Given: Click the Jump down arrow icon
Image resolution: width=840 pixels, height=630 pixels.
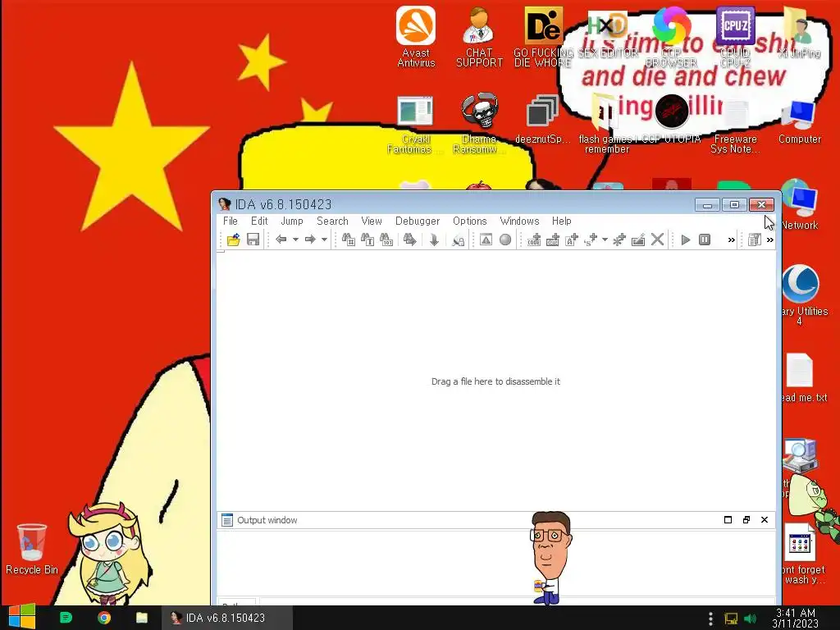Looking at the screenshot, I should click(x=434, y=240).
